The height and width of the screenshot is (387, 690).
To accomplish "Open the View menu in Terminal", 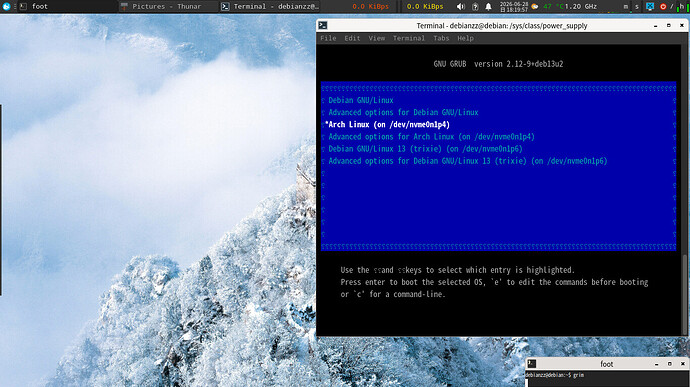I will click(377, 38).
